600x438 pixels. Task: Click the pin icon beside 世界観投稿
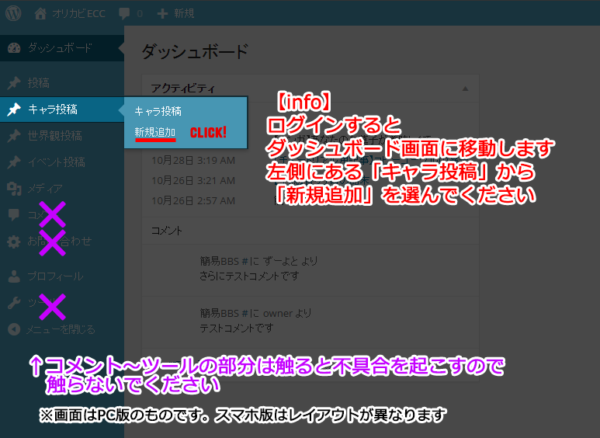coord(14,136)
